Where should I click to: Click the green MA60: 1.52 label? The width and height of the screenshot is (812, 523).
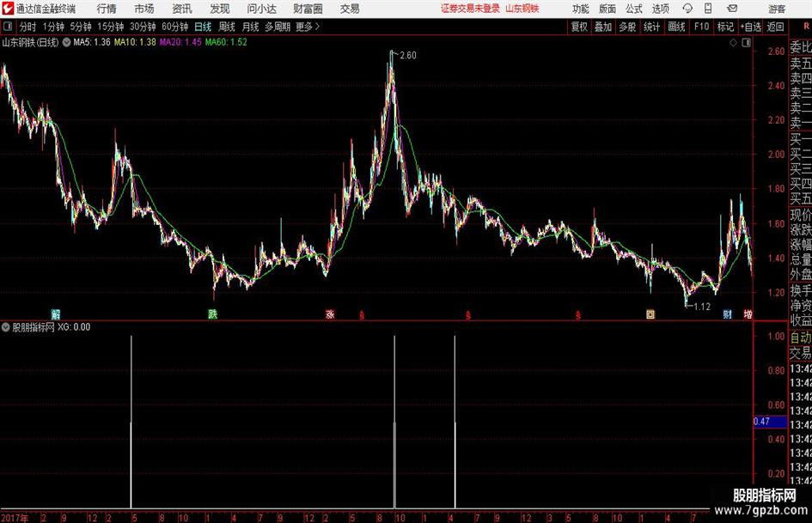(226, 42)
